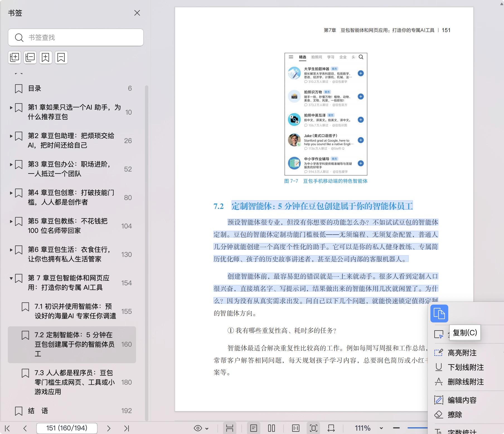Collapse 第7章 豆包智能体 bookmark arrow
The width and height of the screenshot is (504, 434).
coord(11,278)
